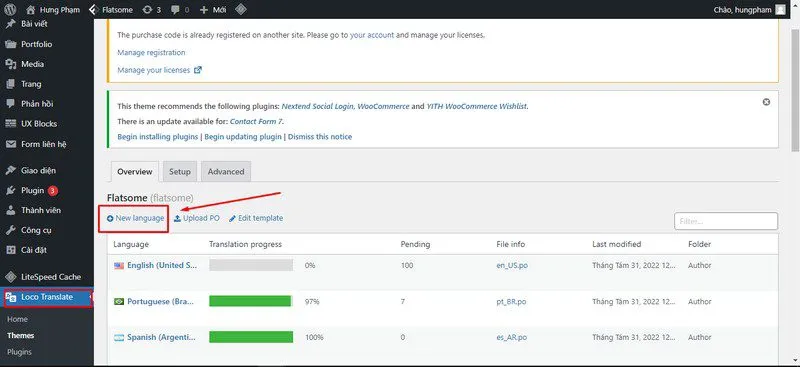The width and height of the screenshot is (800, 367).
Task: Open the Contact Form 7 link
Action: point(257,121)
